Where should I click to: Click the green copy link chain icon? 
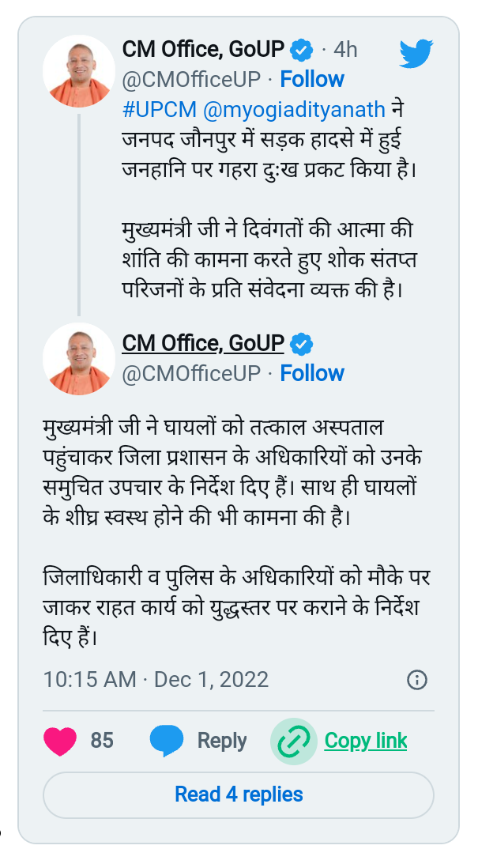click(294, 742)
